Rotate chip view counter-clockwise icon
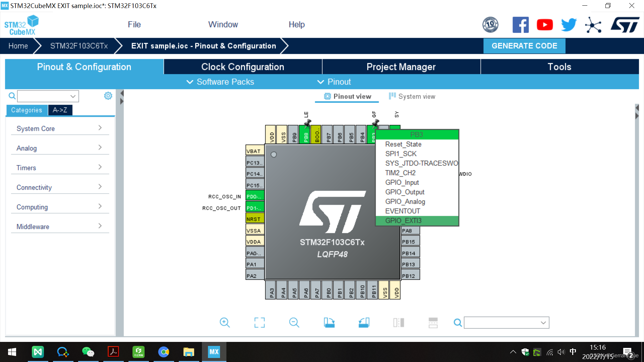This screenshot has height=362, width=644. point(364,322)
